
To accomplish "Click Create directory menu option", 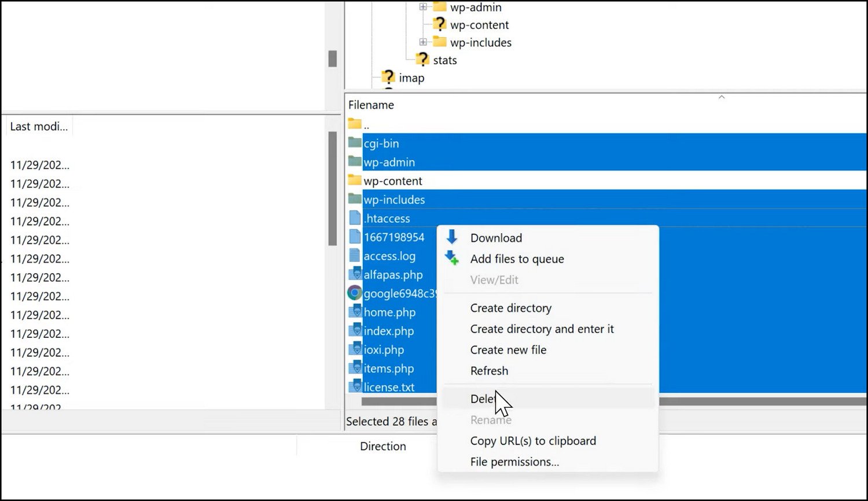I will [510, 308].
